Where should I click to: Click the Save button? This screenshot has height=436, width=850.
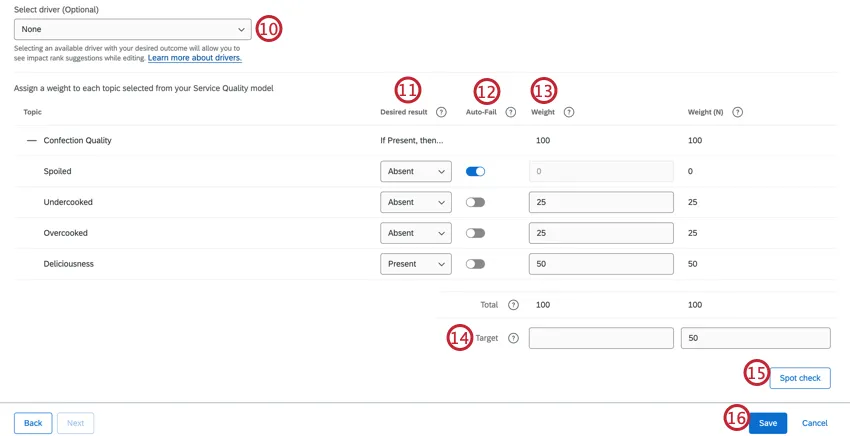[x=767, y=423]
